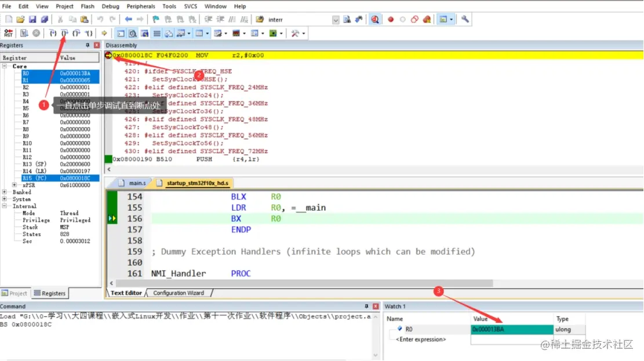Screen dimensions: 644x361
Task: Open the Toolbox dropdown arrow
Action: point(304,33)
